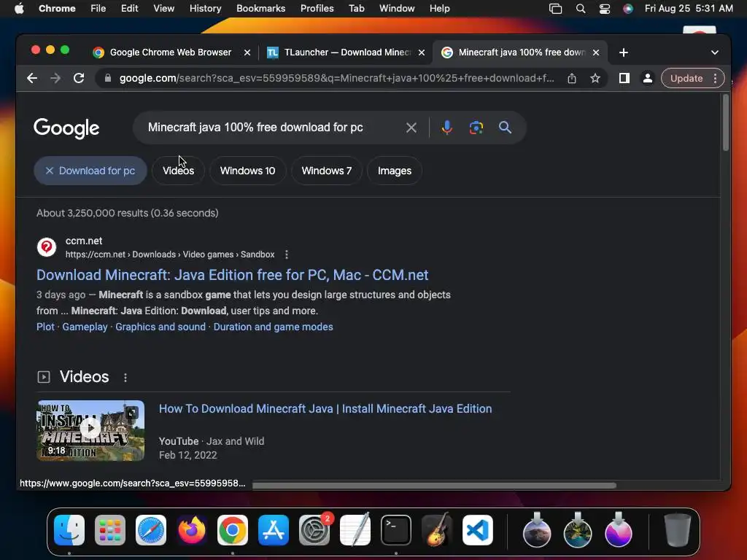Image resolution: width=747 pixels, height=560 pixels.
Task: Expand the tab search dropdown arrow
Action: (x=715, y=52)
